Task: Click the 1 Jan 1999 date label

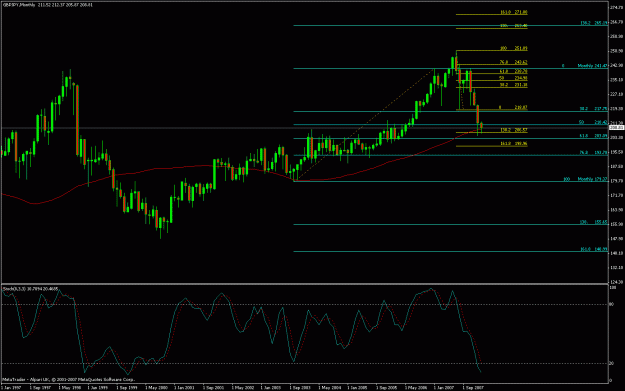Action: tap(98, 387)
